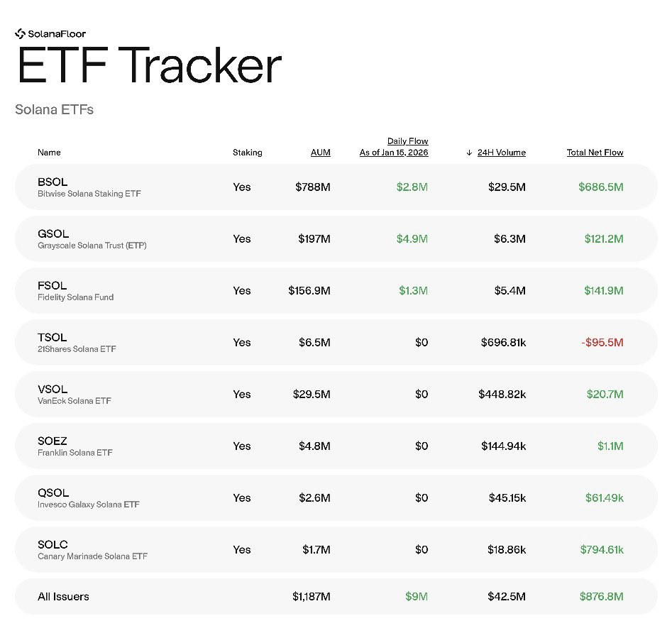Screen dimensions: 672x638
Task: Click the SolanaFloor brand name text
Action: click(57, 34)
